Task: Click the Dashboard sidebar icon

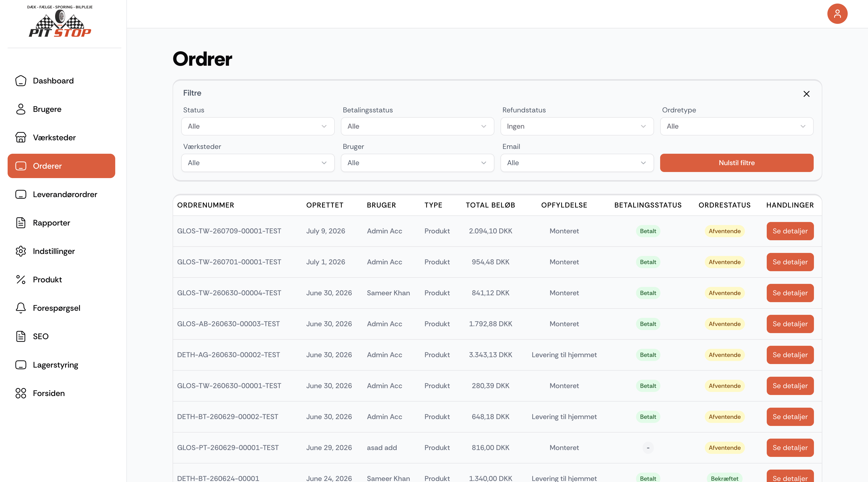Action: click(21, 81)
